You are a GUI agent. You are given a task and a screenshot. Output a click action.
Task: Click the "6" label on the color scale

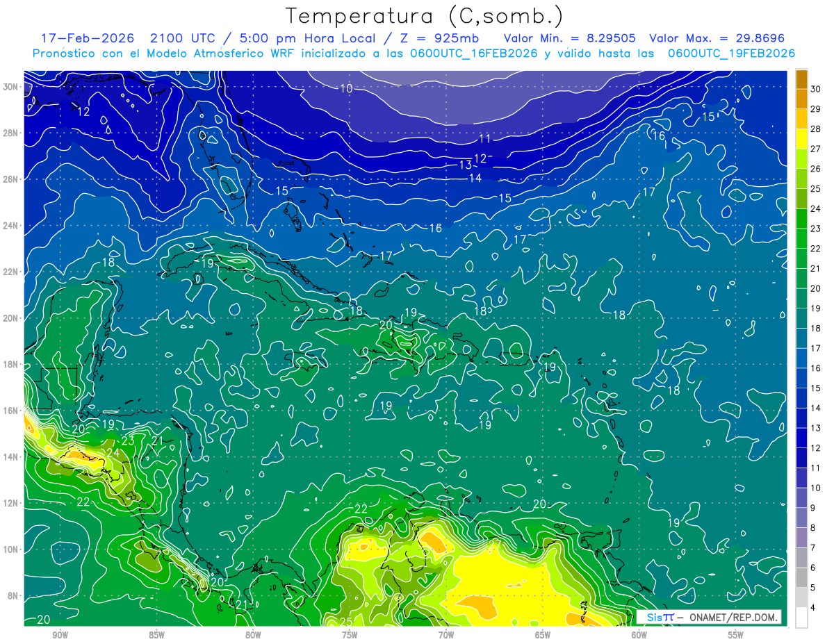[814, 568]
